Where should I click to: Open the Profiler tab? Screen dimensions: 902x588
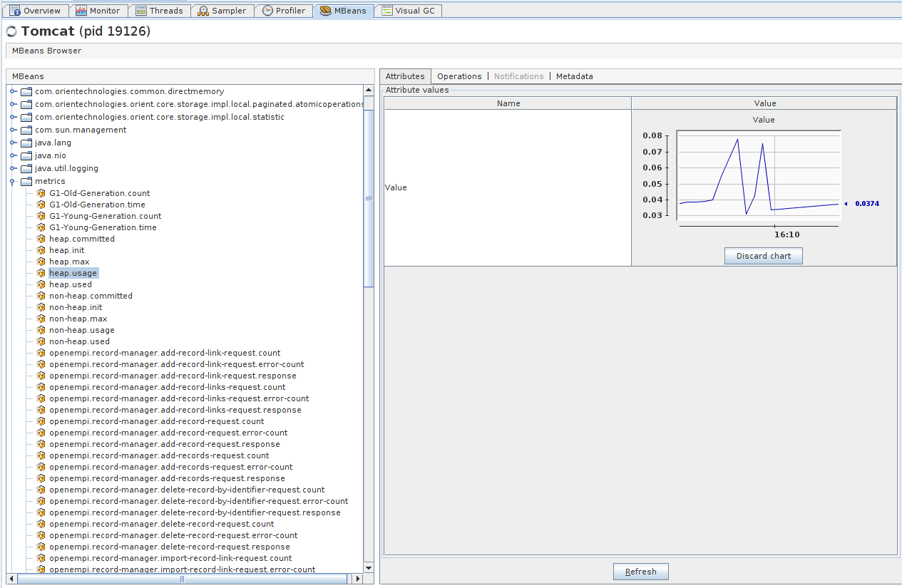pos(284,11)
